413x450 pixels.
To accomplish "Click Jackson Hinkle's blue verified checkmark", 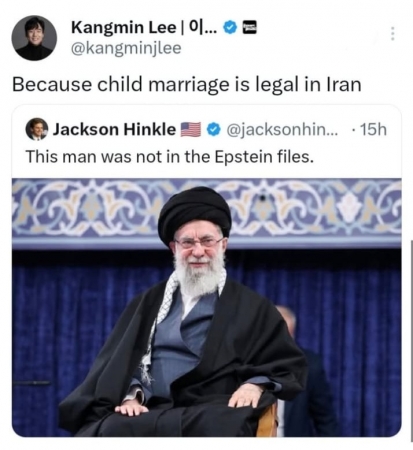I will (x=214, y=130).
